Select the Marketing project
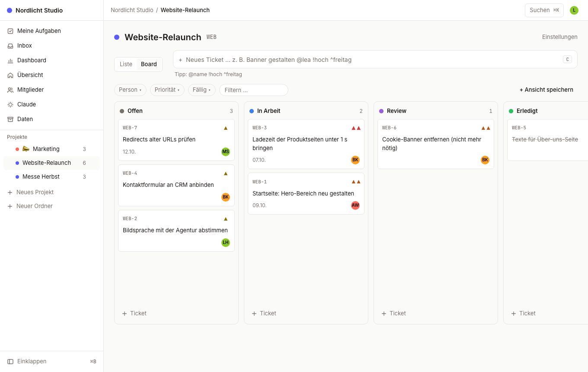Viewport: 588px width, 372px height. [52, 149]
